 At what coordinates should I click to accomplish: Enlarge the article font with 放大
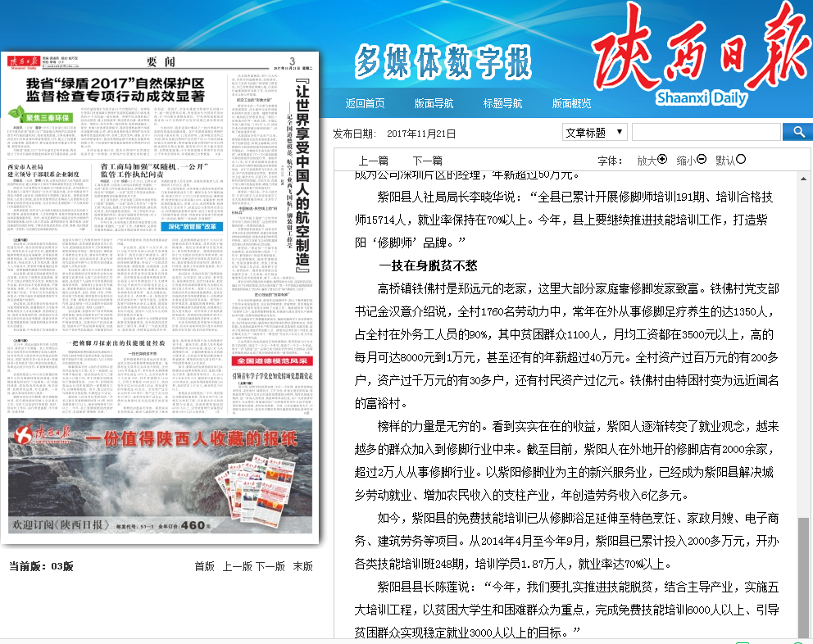click(652, 161)
